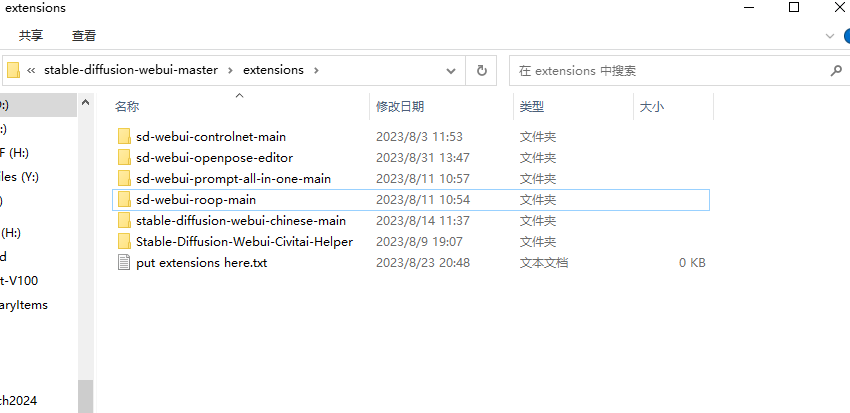Select the sd-webui-prompt-all-in-one-main folder name
Screen dimensions: 850x413
[234, 178]
